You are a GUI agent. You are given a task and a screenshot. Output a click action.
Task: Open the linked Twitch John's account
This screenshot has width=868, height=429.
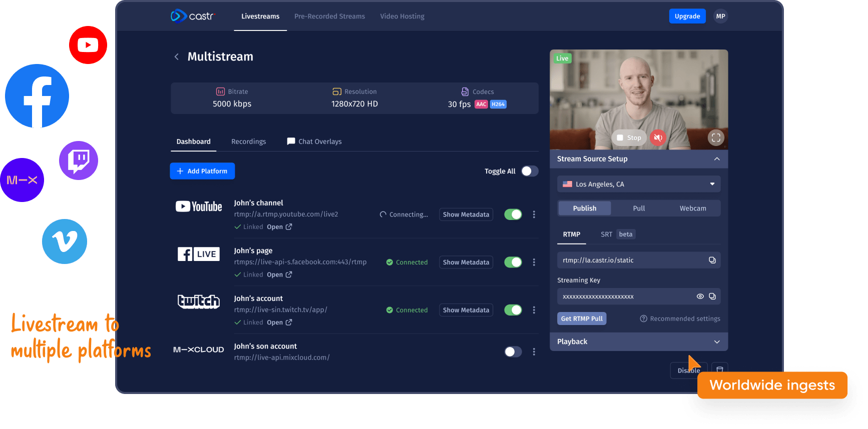(x=279, y=322)
